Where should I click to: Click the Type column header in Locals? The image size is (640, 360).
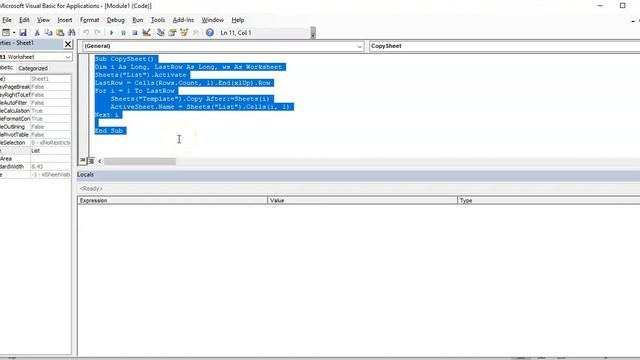pyautogui.click(x=549, y=200)
